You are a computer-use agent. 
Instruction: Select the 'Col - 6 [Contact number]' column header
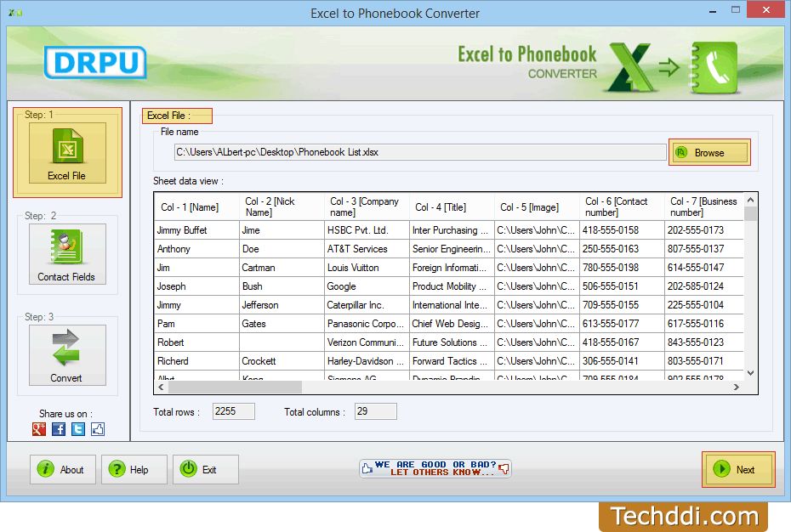tap(622, 207)
